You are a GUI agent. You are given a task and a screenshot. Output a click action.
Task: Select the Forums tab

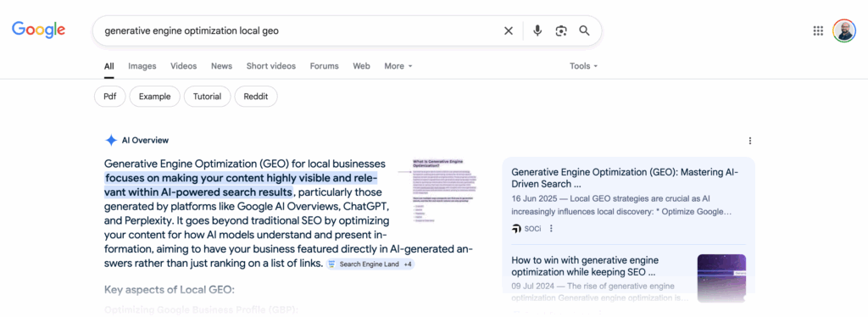point(325,66)
